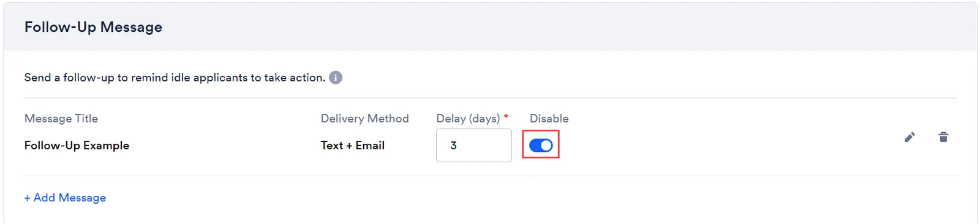The height and width of the screenshot is (224, 980).
Task: Click the white knob of the Disable toggle
Action: point(546,146)
